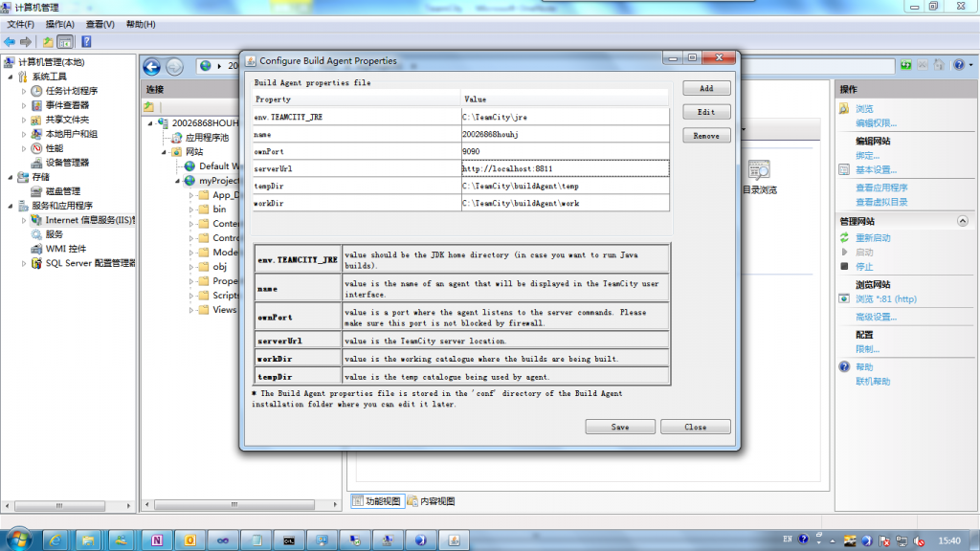Open Windows Explorer from the taskbar
The height and width of the screenshot is (551, 980).
88,540
